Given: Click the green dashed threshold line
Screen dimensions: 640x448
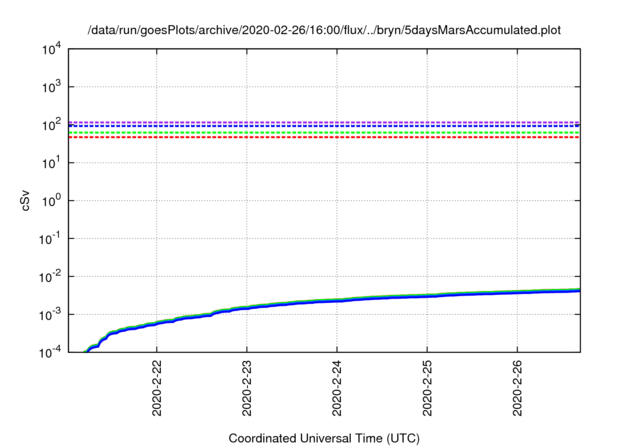Looking at the screenshot, I should click(324, 133).
